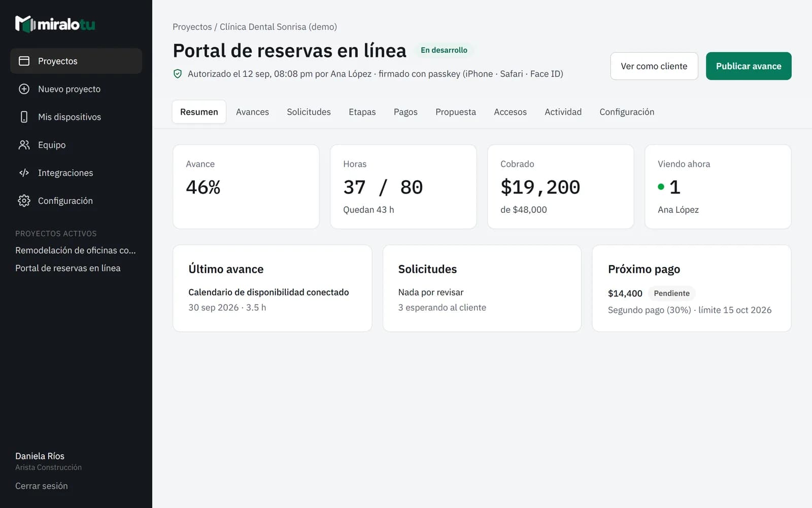Open the project Configuración tab
Viewport: 812px width, 508px height.
point(627,112)
